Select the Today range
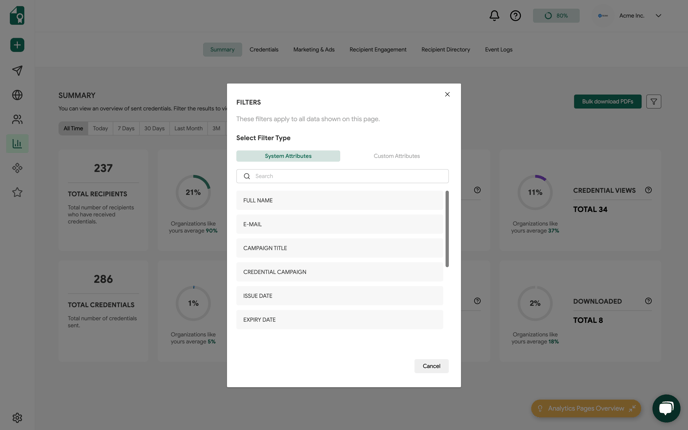The height and width of the screenshot is (430, 688). 100,129
